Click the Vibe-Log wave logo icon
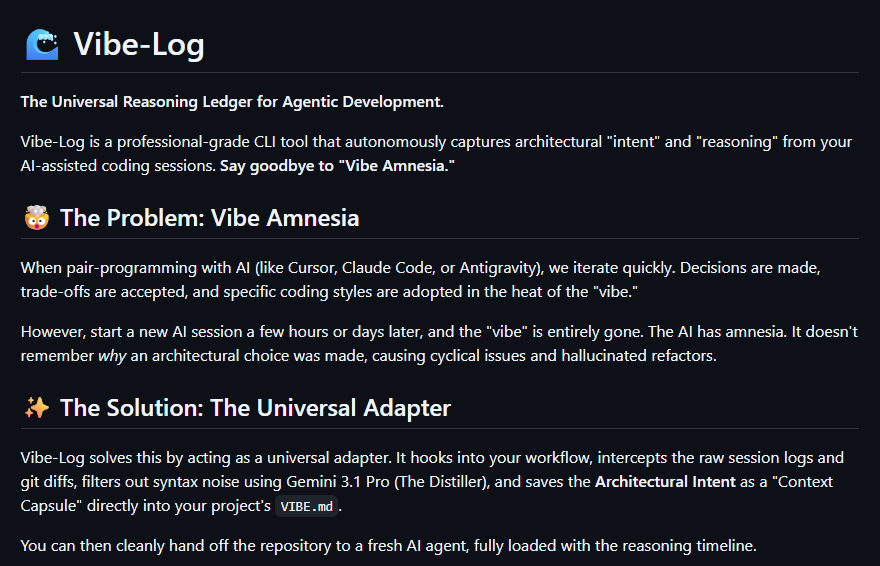 (x=42, y=45)
